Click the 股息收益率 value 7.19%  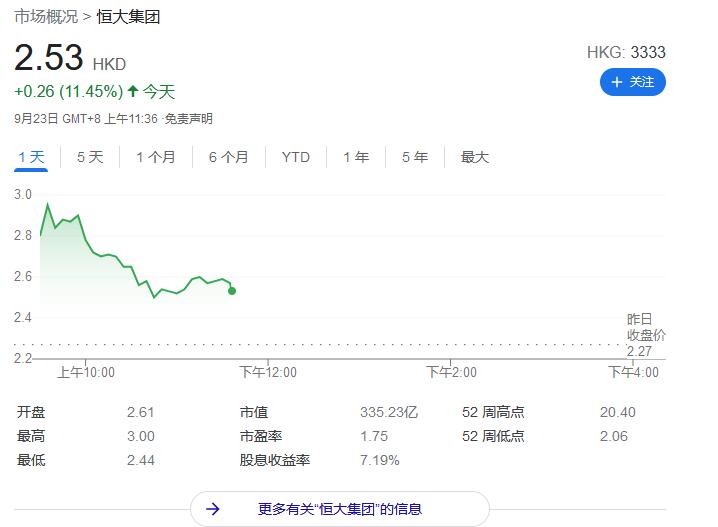click(380, 460)
